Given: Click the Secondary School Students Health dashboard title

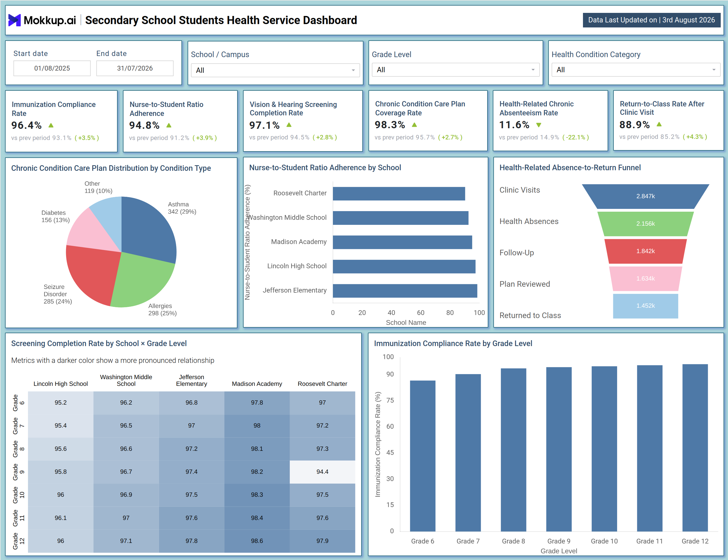Looking at the screenshot, I should [x=221, y=20].
